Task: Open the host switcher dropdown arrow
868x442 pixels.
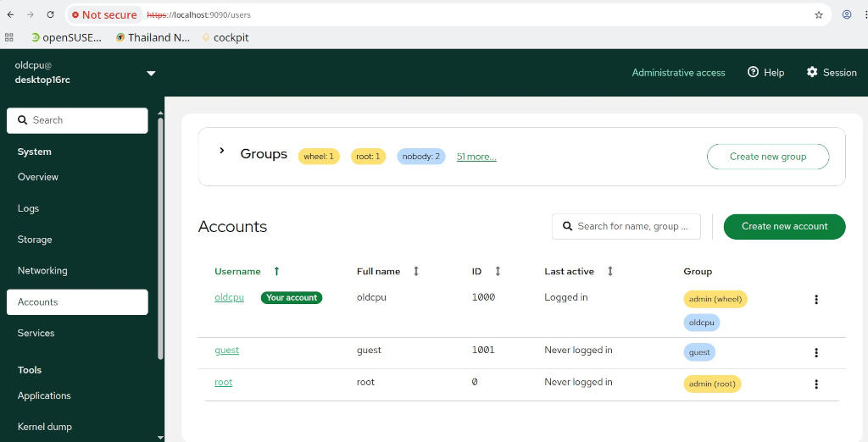Action: click(151, 73)
